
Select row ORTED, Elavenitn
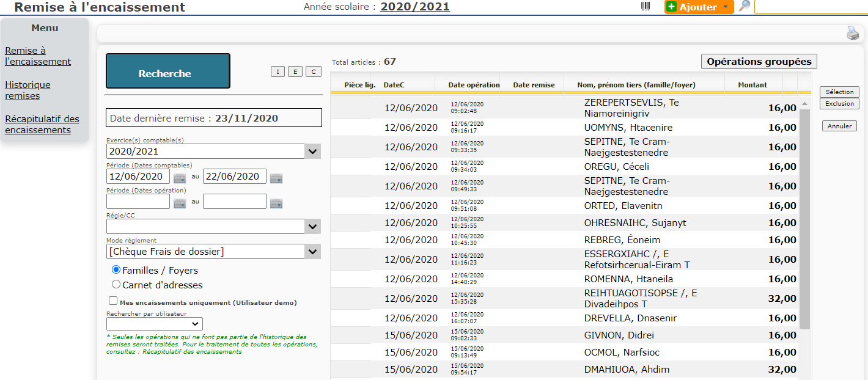(564, 205)
